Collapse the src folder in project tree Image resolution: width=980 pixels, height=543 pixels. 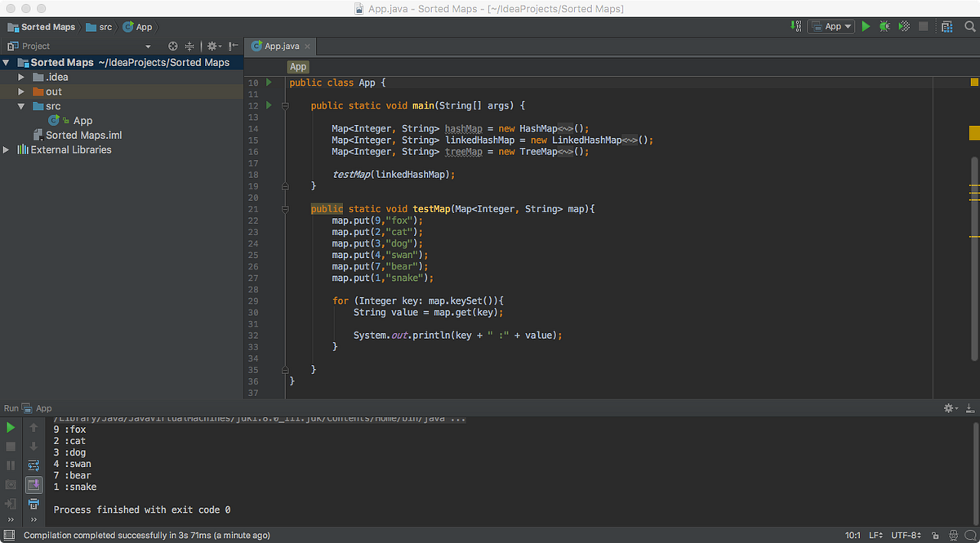pos(22,106)
